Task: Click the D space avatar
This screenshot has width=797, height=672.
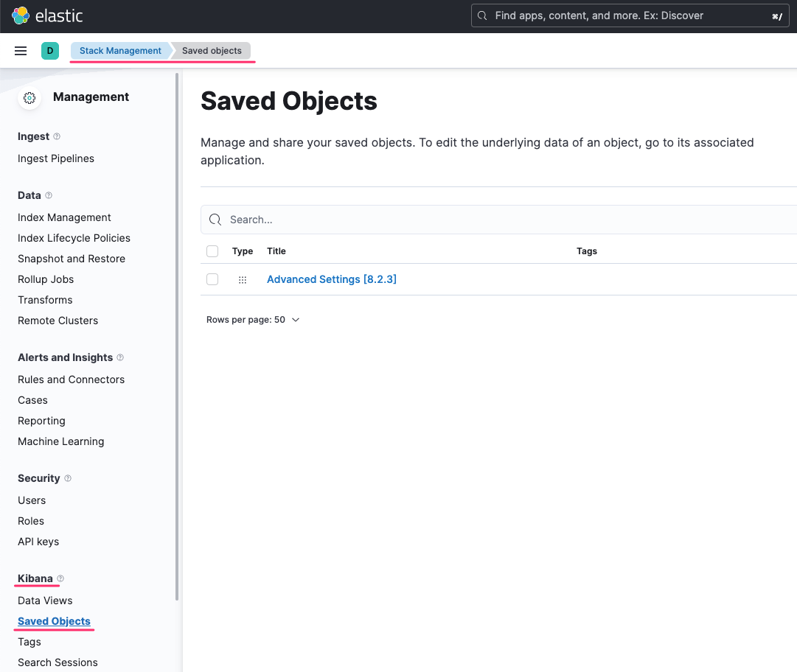Action: 50,51
